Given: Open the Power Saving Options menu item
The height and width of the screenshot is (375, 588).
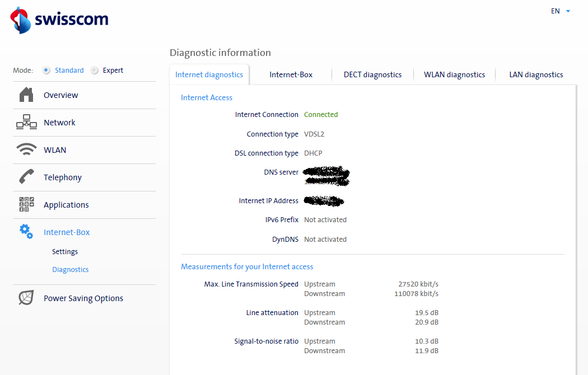Looking at the screenshot, I should point(83,298).
